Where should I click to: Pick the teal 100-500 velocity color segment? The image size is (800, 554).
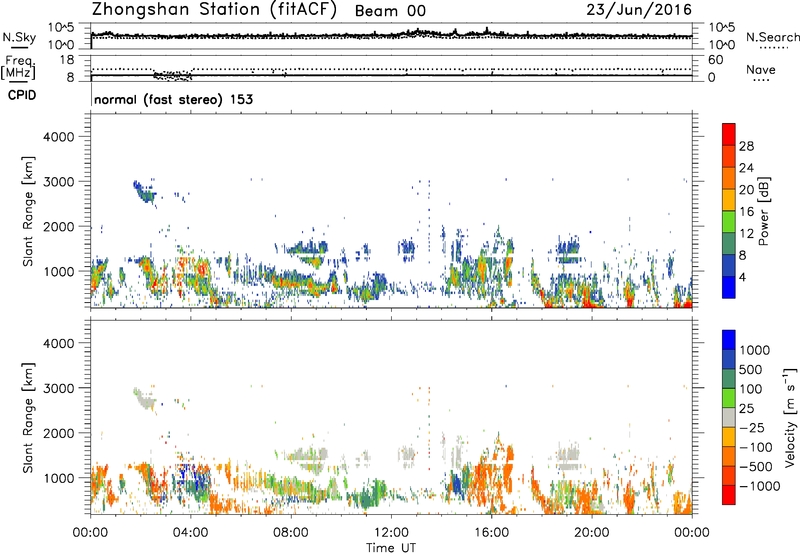tap(729, 379)
